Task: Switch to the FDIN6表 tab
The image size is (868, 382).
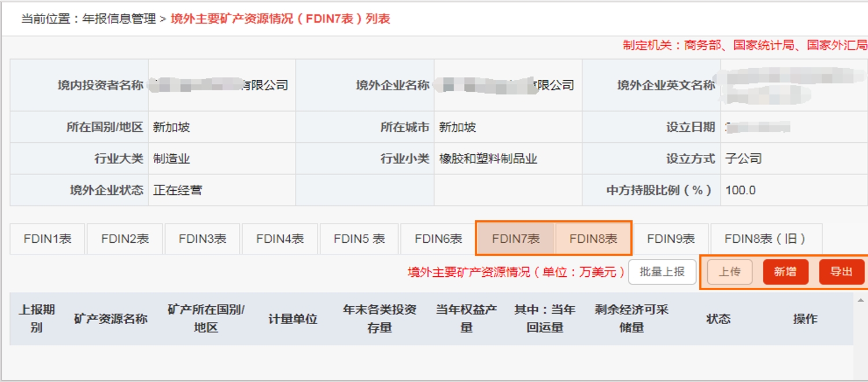Action: click(438, 238)
